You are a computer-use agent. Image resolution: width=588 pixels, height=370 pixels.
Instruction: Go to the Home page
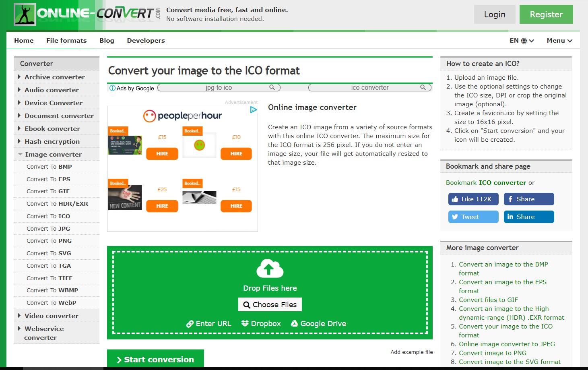pos(24,41)
